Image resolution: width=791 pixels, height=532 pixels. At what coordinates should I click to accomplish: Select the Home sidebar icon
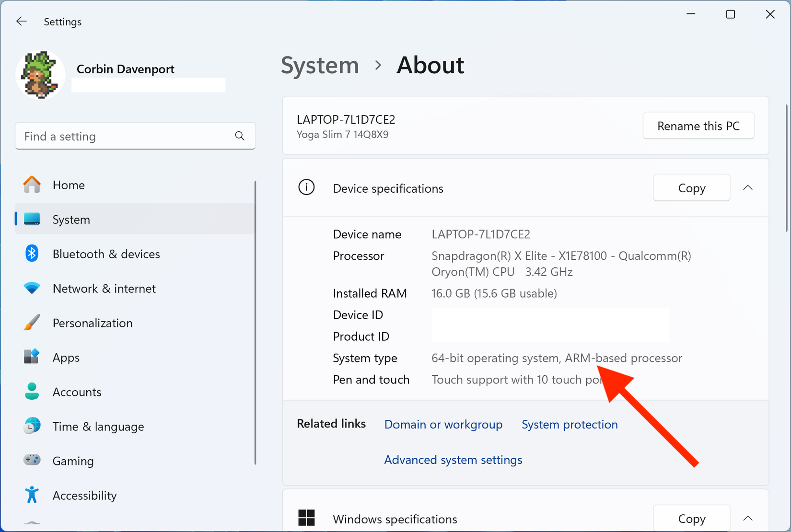point(31,185)
